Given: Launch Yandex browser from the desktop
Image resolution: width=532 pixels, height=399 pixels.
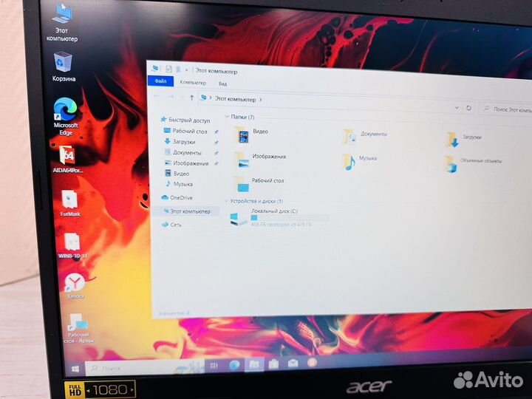Looking at the screenshot, I should (75, 286).
